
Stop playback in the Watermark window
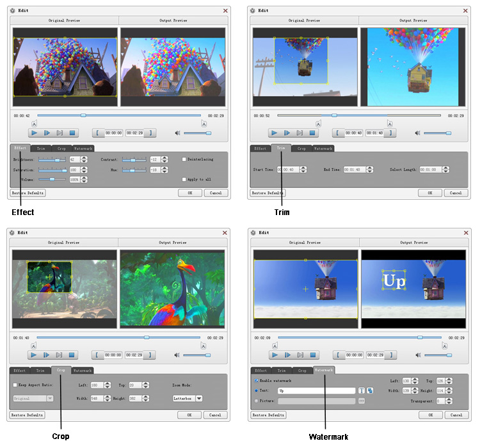(313, 355)
